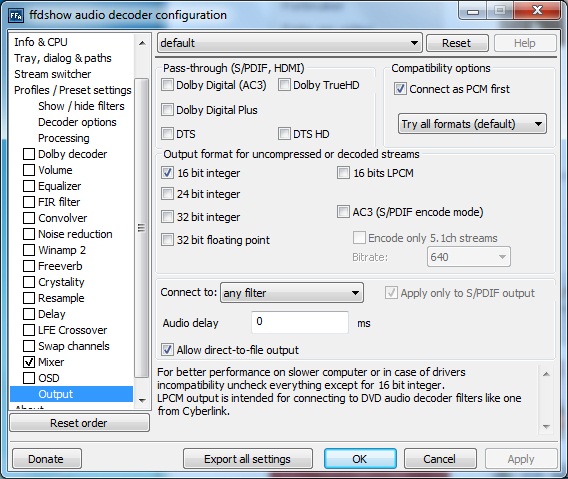Click the filter list scroll down arrow
568x479 pixels.
[x=142, y=400]
